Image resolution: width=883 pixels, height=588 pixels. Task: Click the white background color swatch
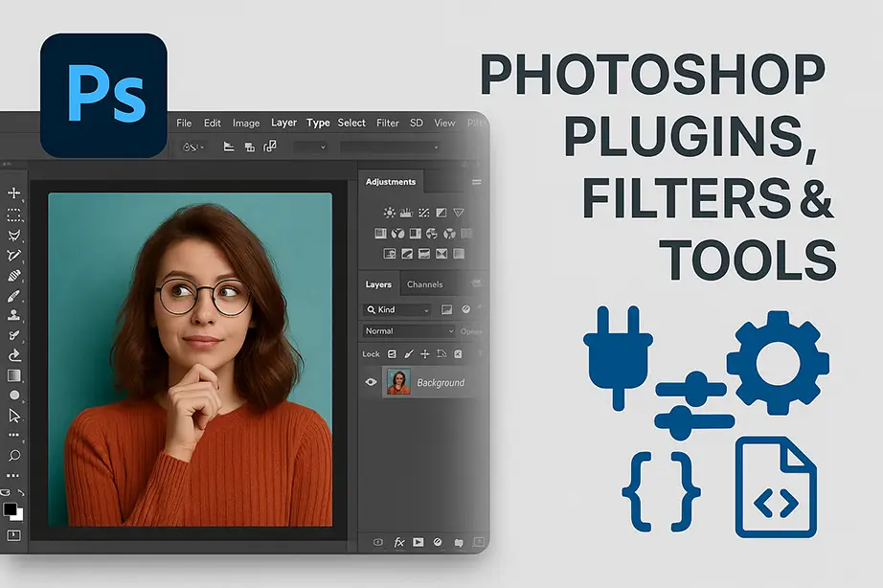pos(20,516)
